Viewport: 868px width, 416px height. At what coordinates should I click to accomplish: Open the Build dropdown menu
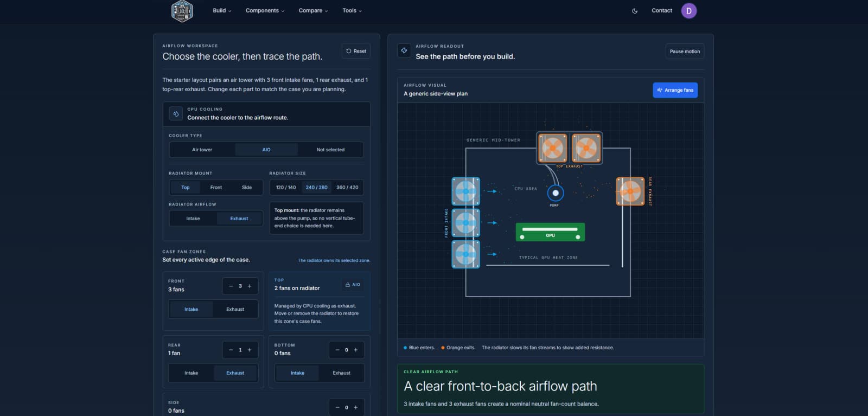(x=222, y=11)
